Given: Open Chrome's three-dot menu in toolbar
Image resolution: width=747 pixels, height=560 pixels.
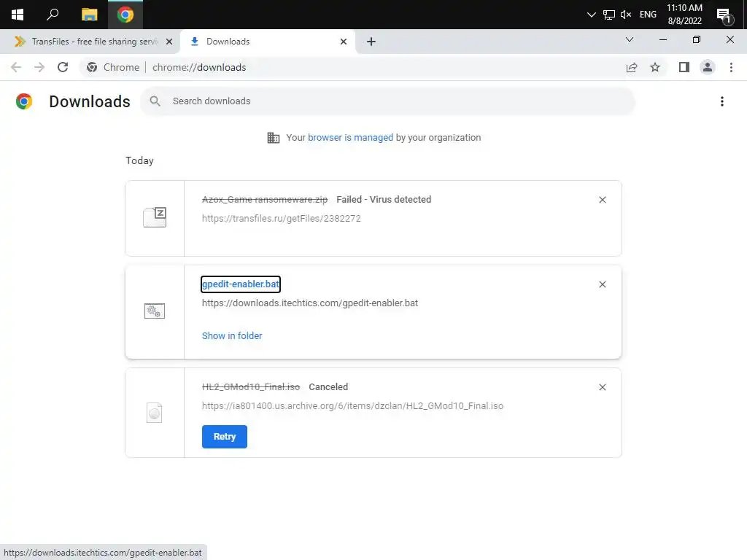Looking at the screenshot, I should pos(731,67).
